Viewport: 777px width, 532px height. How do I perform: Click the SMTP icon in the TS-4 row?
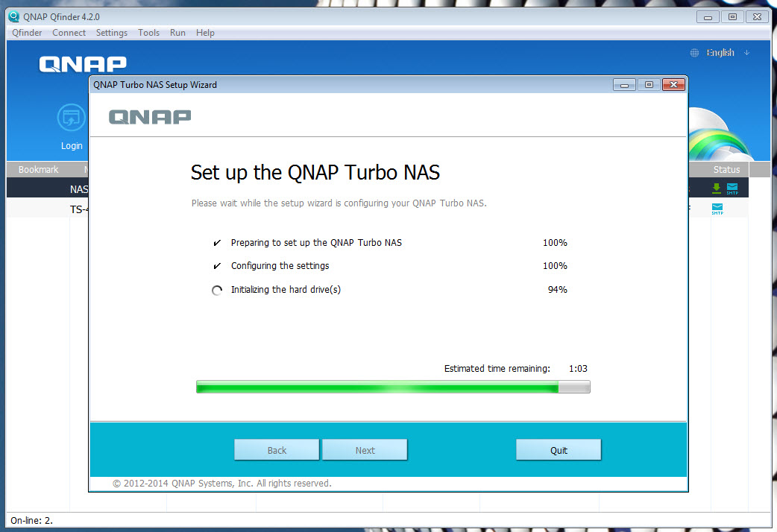coord(717,209)
